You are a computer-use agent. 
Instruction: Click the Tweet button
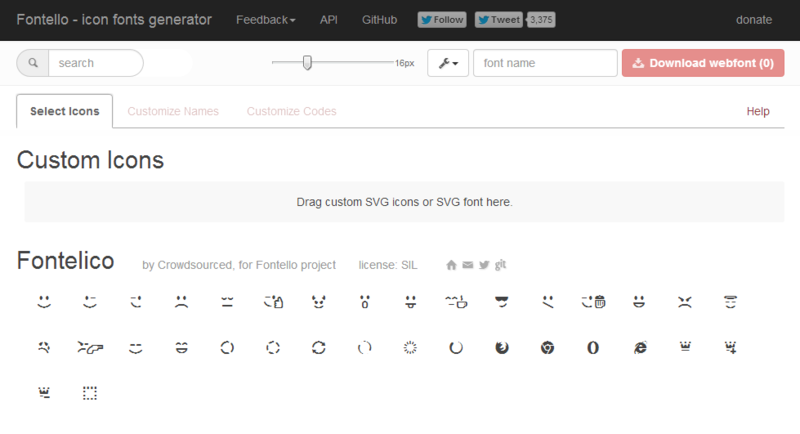coord(498,20)
